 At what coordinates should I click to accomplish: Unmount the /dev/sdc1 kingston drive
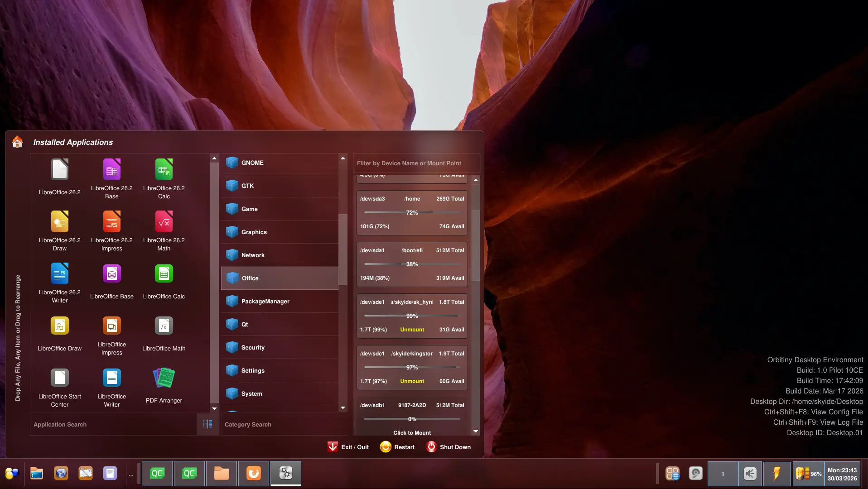[x=412, y=381]
